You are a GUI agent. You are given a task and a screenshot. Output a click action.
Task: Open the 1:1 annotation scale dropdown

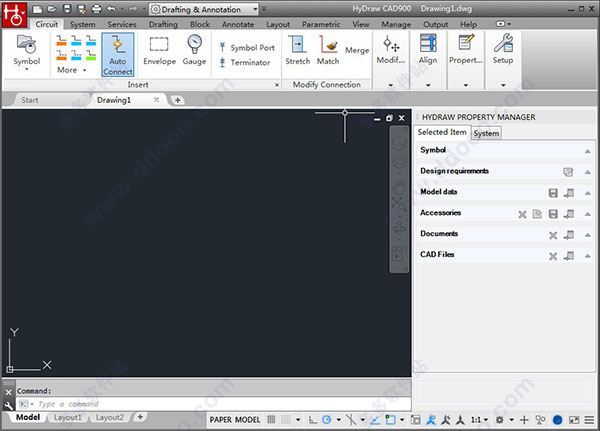click(479, 420)
